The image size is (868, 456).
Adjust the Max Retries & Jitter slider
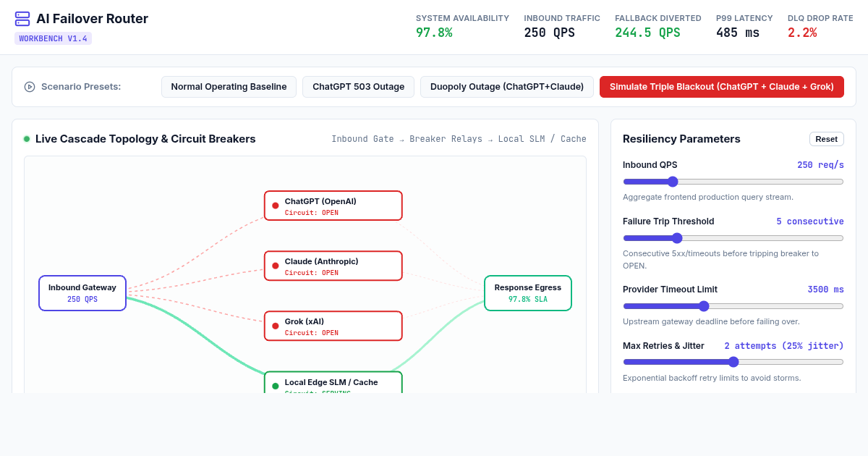click(x=733, y=362)
